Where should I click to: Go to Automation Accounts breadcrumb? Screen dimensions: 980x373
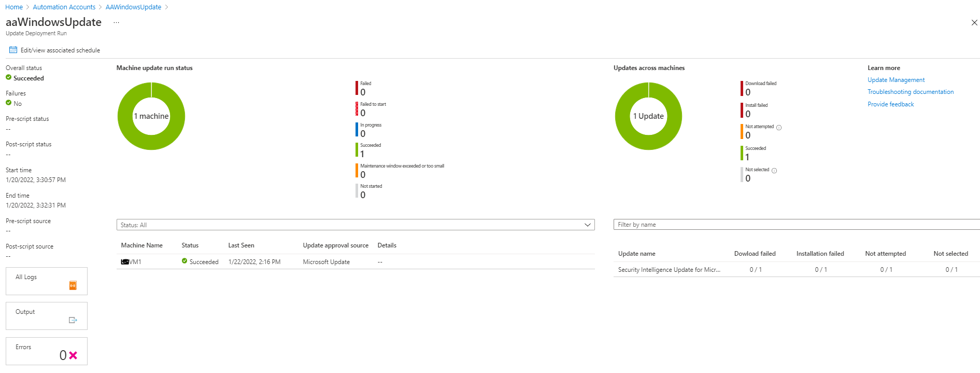click(x=64, y=7)
